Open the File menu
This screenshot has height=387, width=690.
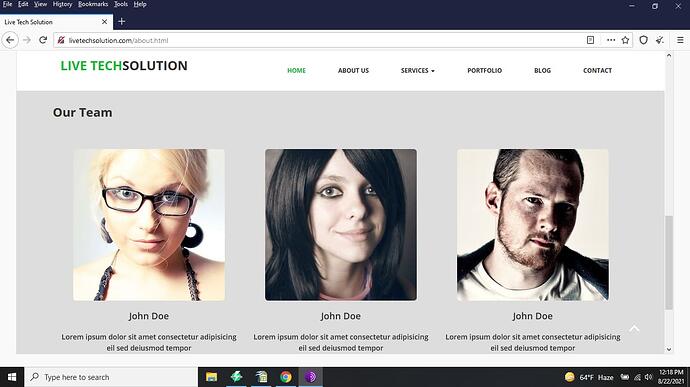pos(7,4)
